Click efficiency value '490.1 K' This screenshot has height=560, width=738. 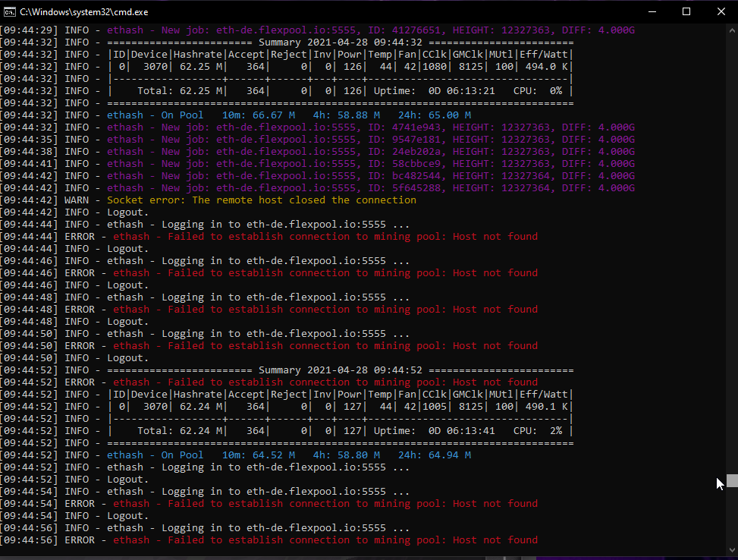tap(546, 407)
